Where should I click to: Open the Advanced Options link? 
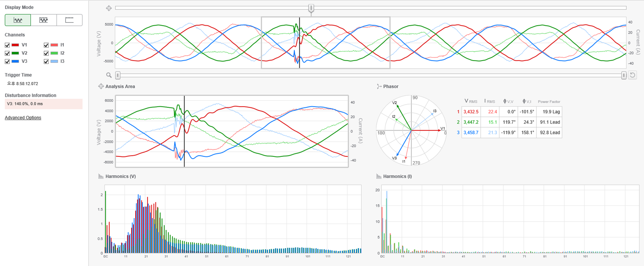[x=23, y=118]
